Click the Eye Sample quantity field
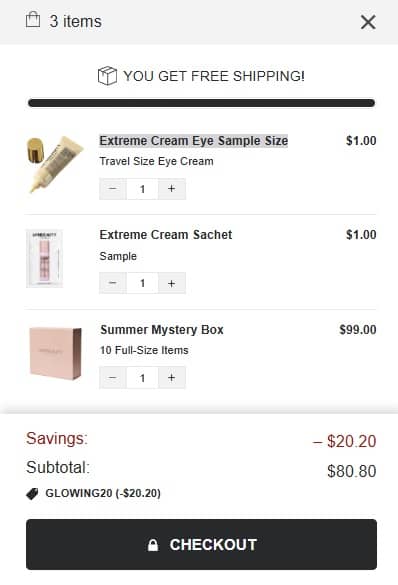 [x=142, y=189]
